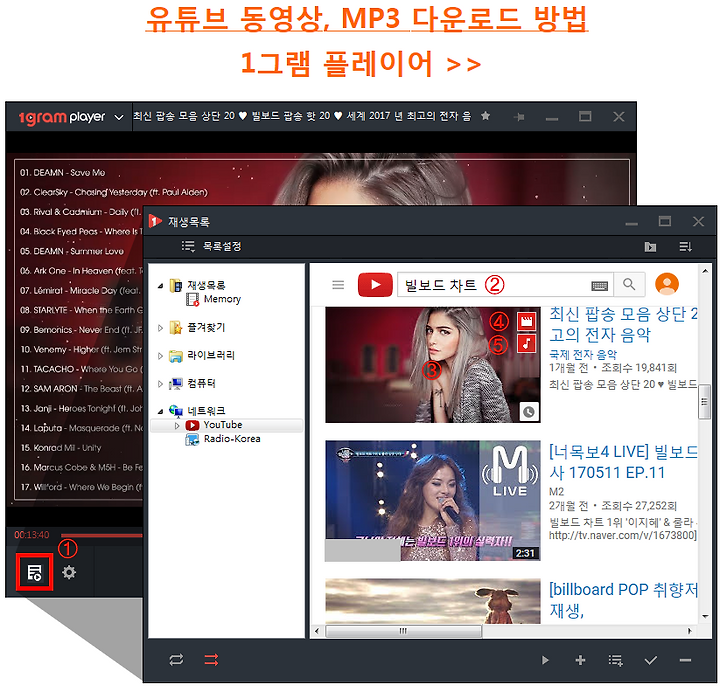This screenshot has width=720, height=699.
Task: Open the 너목보4 LIVE video thumbnail
Action: 433,501
